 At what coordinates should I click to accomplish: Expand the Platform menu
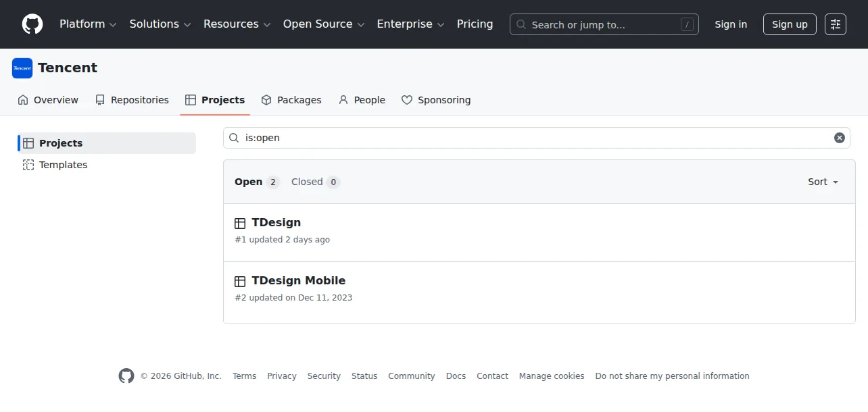point(88,24)
